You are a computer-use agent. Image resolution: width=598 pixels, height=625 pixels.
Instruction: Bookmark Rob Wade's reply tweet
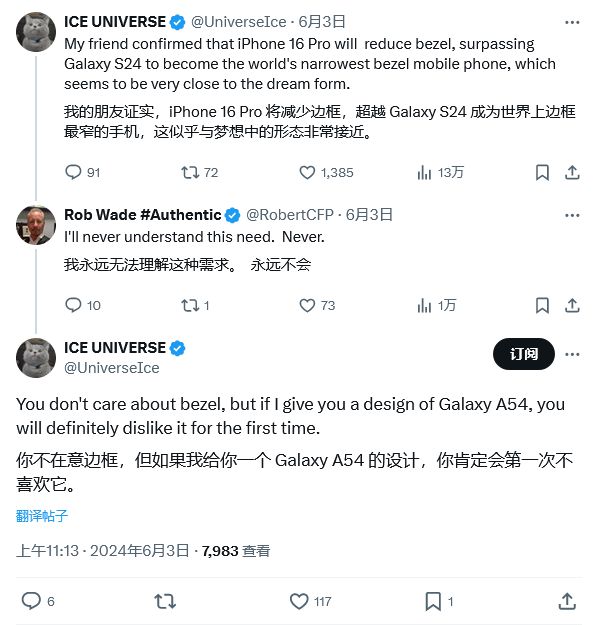[x=542, y=305]
